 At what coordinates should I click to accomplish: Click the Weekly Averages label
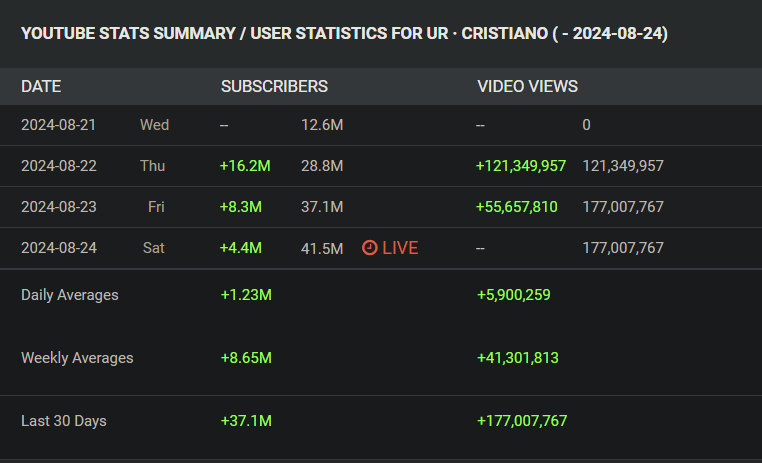point(77,358)
